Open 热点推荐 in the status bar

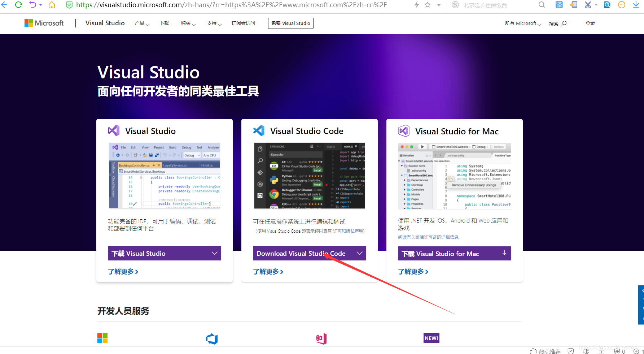pyautogui.click(x=545, y=351)
